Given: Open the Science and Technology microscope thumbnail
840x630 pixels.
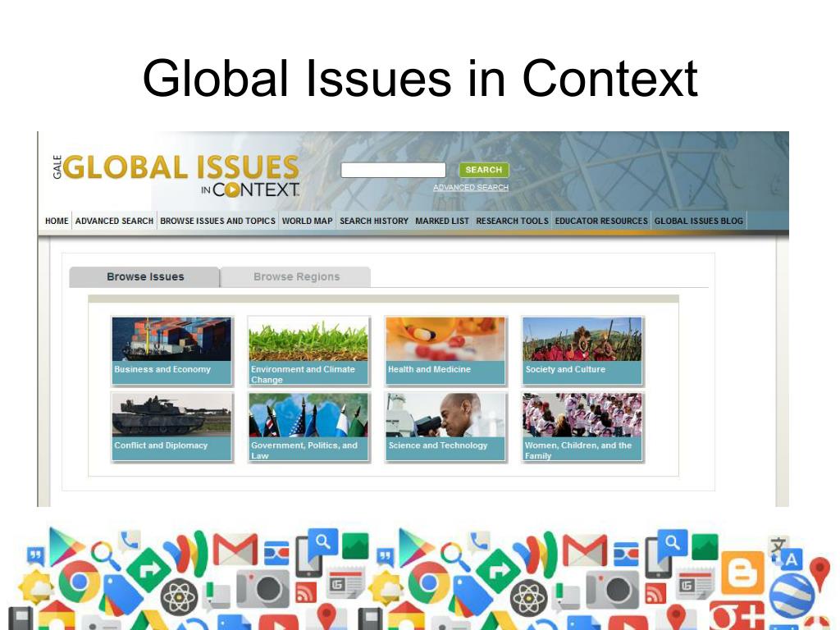Looking at the screenshot, I should tap(445, 415).
